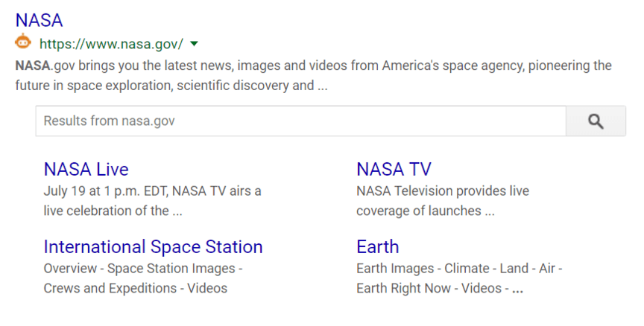Viewport: 644px width, 326px height.
Task: Click 'NASA Television provides live' description
Action: 443,191
